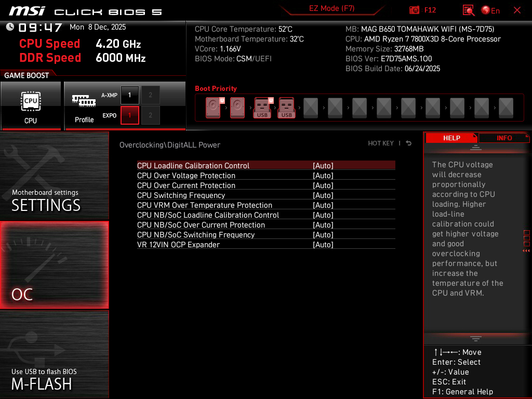Click the clock icon beside the time

tap(10, 27)
